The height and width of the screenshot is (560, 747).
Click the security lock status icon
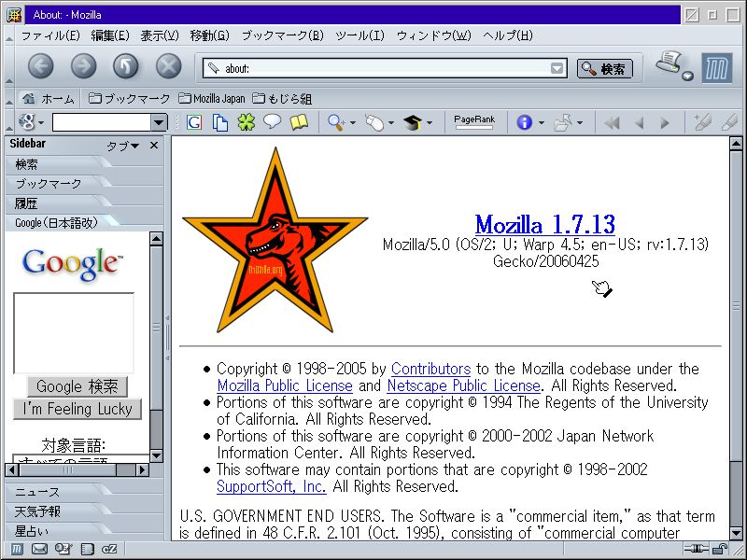click(x=720, y=549)
